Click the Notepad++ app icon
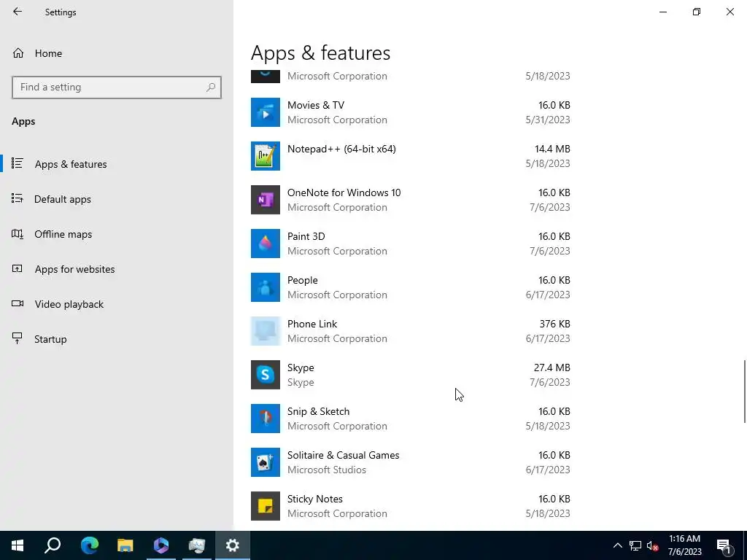 pos(266,156)
